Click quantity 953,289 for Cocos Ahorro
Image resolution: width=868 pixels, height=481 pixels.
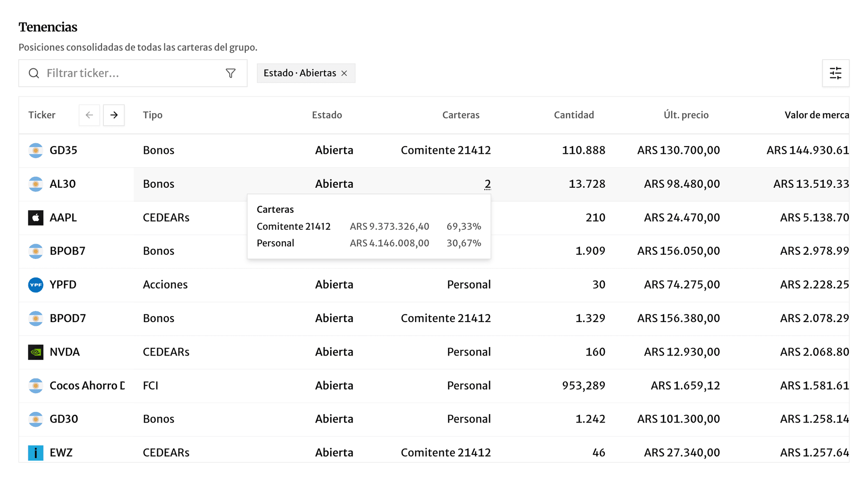click(x=584, y=386)
